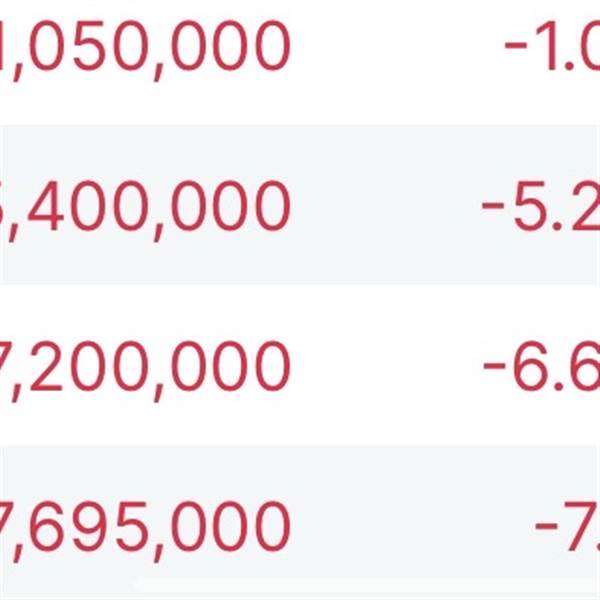Viewport: 600px width, 600px height.
Task: Click the amount 7,200,000
Action: 145,366
